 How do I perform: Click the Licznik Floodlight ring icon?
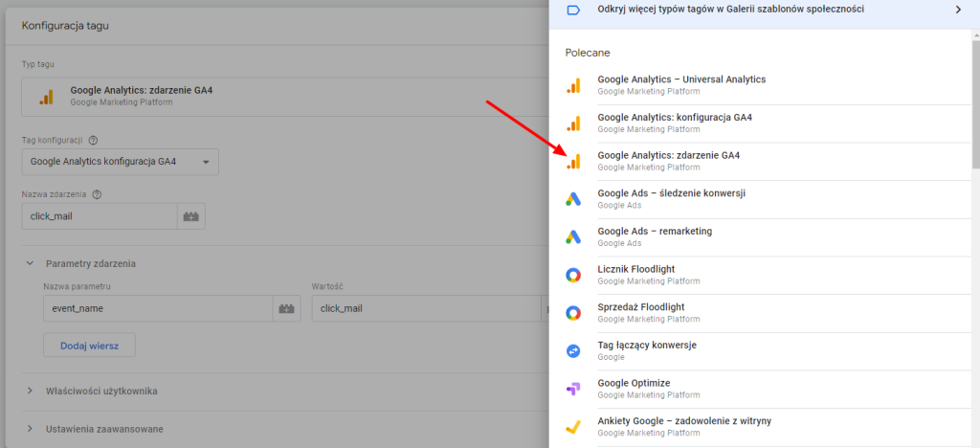[x=574, y=275]
